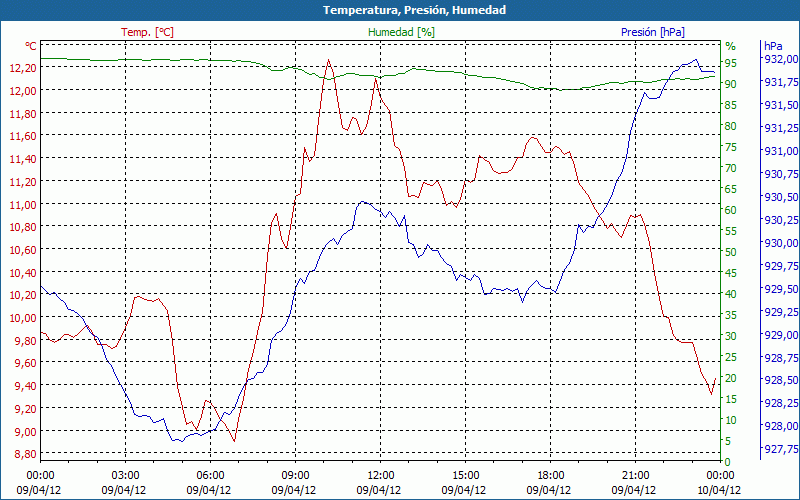This screenshot has height=500, width=800.
Task: Select the red 'Temp. [°C]' legend label
Action: [x=147, y=32]
